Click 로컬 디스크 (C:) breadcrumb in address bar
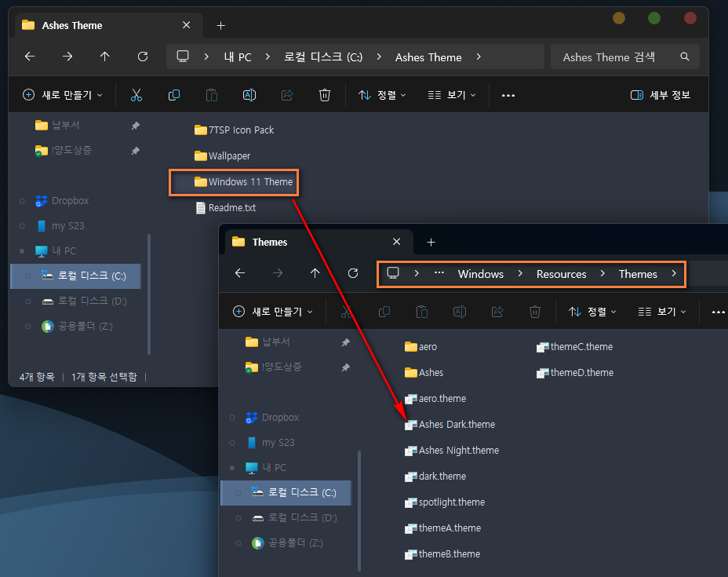This screenshot has height=577, width=728. 323,57
